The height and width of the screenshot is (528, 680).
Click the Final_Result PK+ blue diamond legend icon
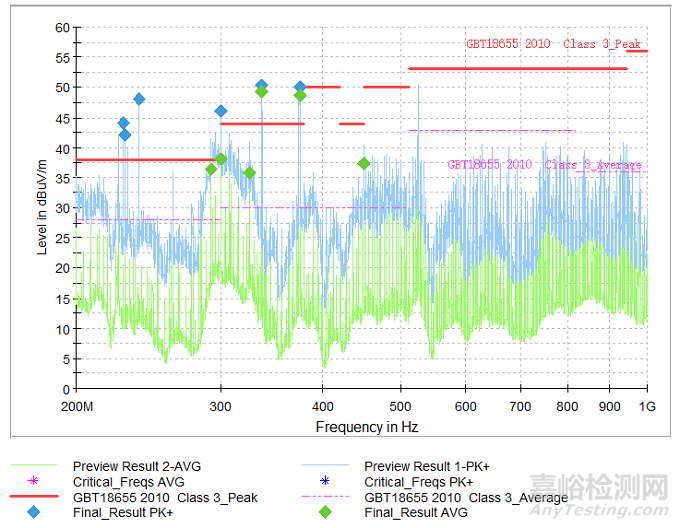pyautogui.click(x=35, y=513)
